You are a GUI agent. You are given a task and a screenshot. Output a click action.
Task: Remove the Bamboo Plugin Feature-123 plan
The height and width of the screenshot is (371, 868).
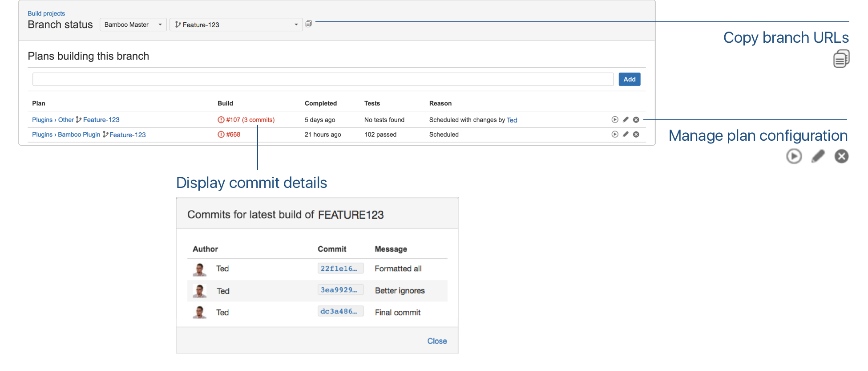[636, 135]
